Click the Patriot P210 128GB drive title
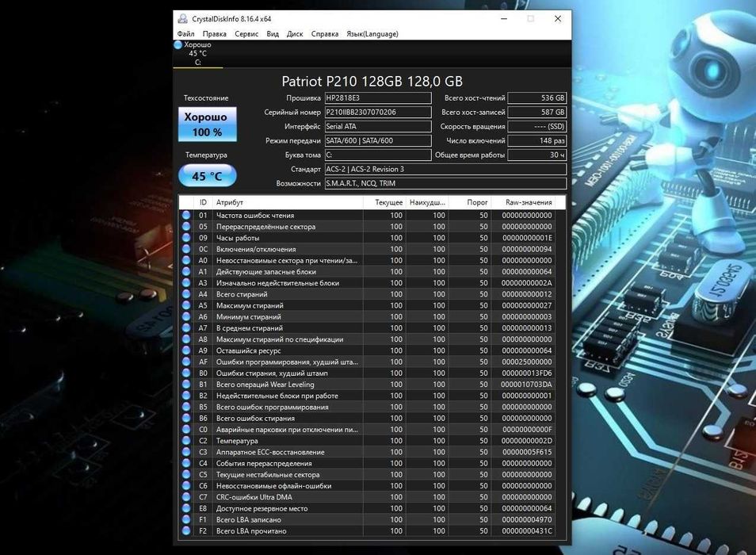Image resolution: width=756 pixels, height=555 pixels. click(372, 82)
